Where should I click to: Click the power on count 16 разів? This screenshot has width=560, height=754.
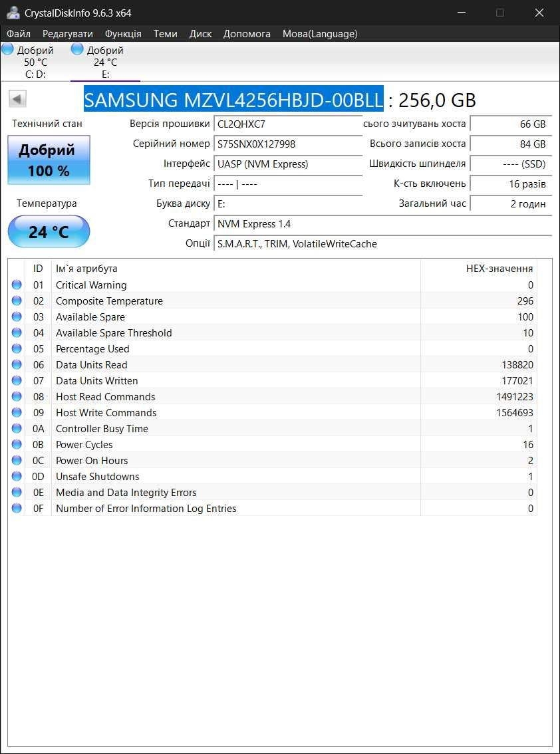(510, 184)
